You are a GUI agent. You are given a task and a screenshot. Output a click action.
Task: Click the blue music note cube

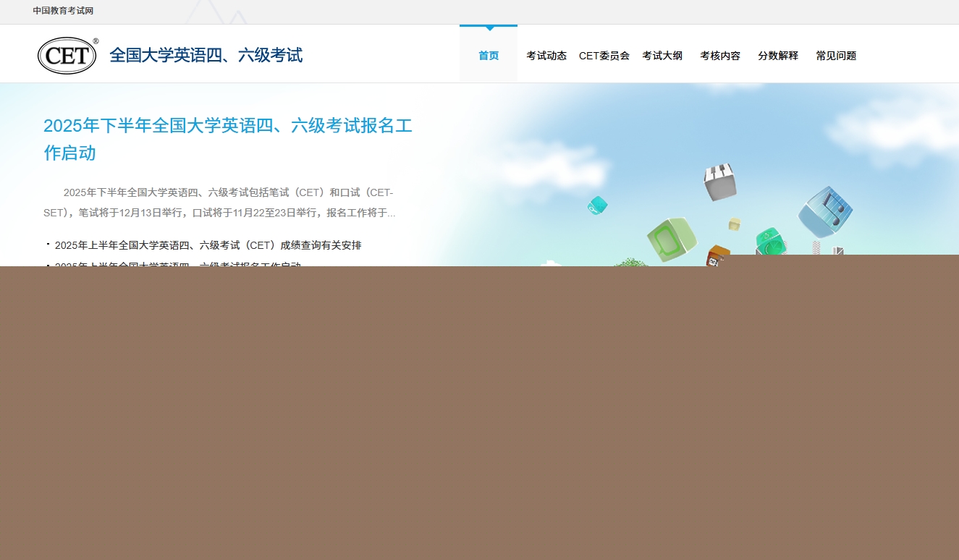coord(825,211)
